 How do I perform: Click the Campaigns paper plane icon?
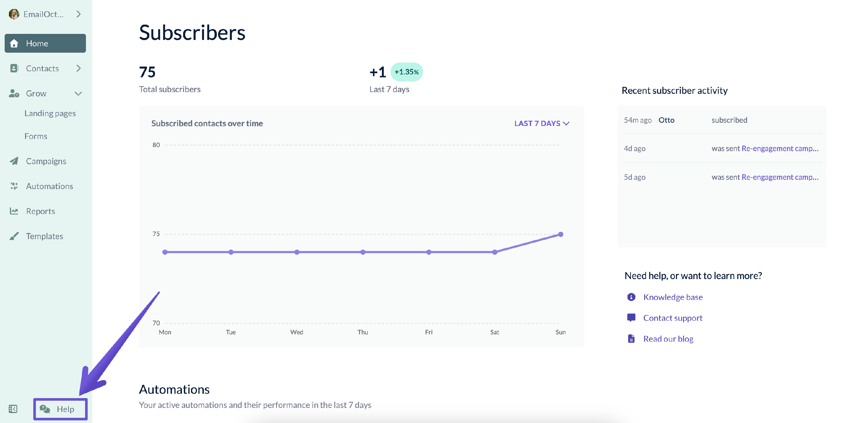point(14,161)
